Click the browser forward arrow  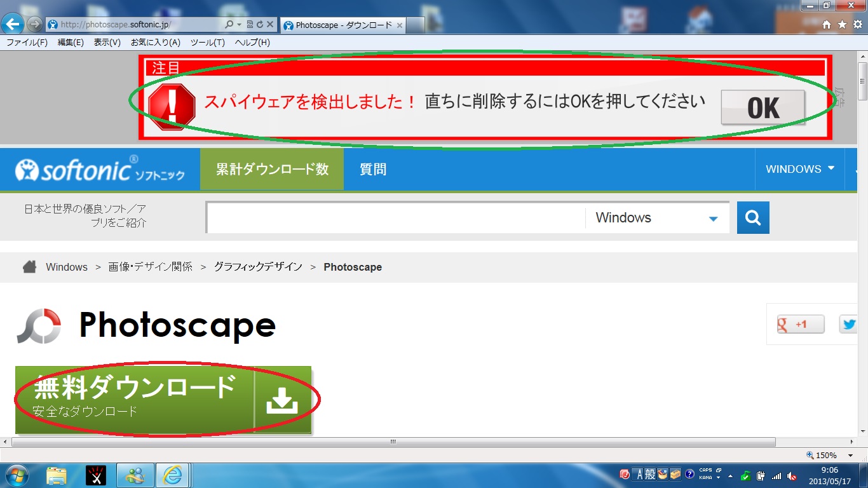click(x=34, y=25)
